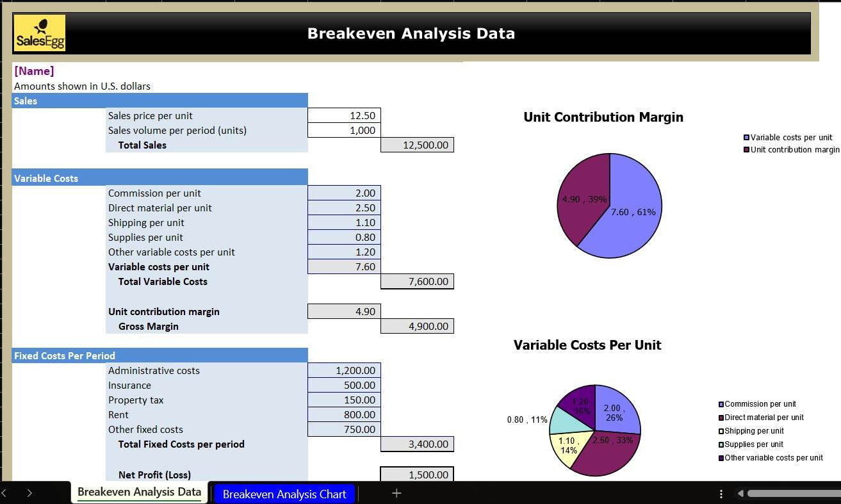Select Property tax value 150.00

(344, 400)
